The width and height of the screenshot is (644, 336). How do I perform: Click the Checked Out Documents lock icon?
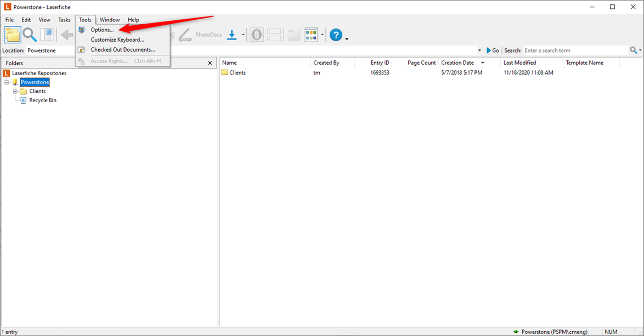click(81, 49)
